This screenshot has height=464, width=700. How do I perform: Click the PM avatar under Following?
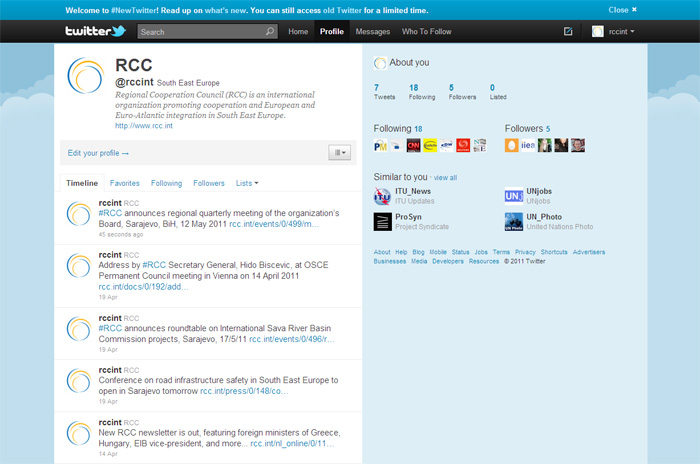pos(380,145)
